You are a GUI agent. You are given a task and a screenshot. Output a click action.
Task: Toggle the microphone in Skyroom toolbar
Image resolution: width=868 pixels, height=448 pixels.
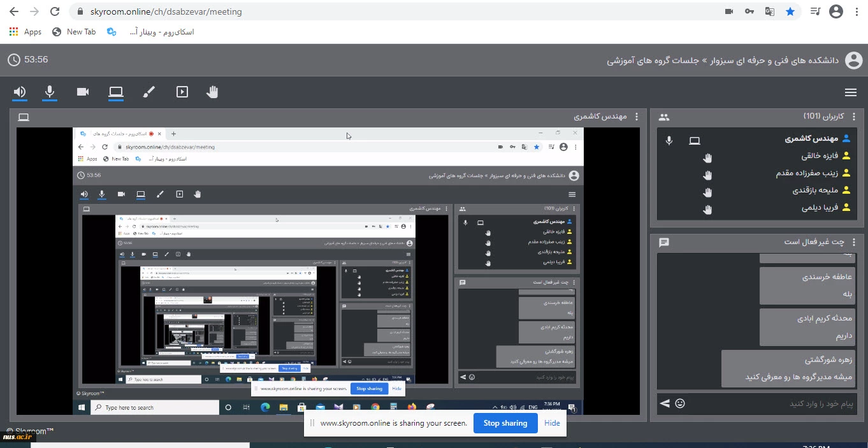[x=50, y=92]
